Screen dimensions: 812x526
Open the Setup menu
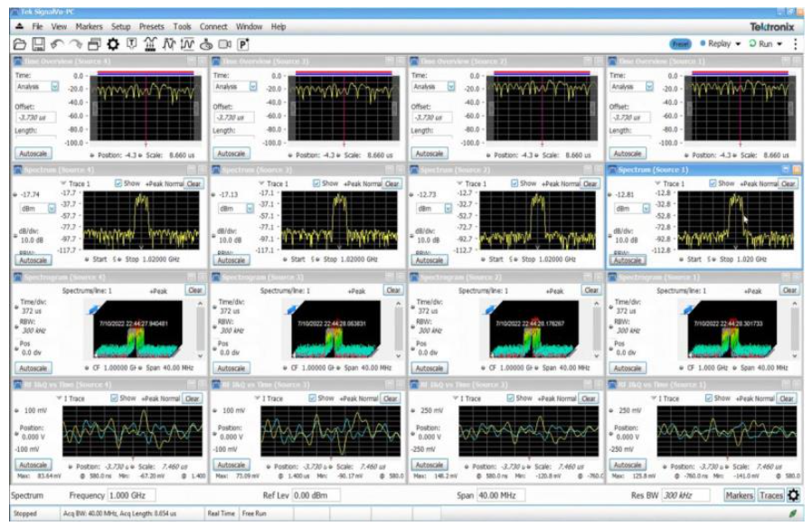120,26
